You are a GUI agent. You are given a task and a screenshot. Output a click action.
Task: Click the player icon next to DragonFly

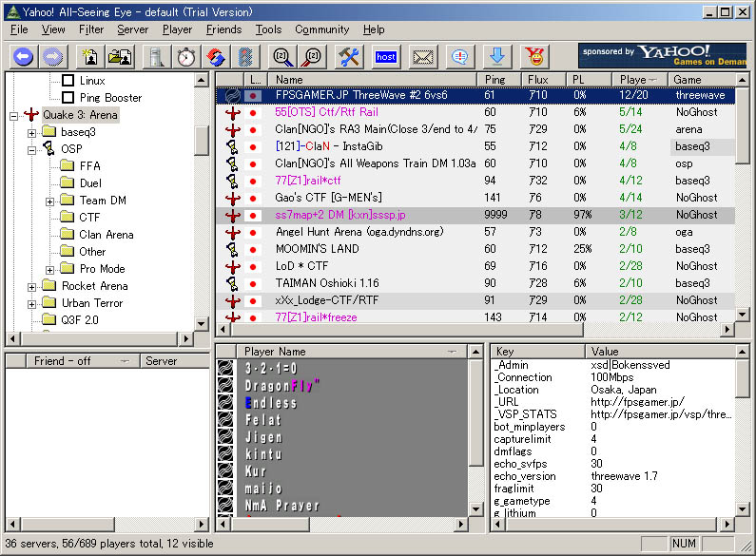pyautogui.click(x=225, y=385)
